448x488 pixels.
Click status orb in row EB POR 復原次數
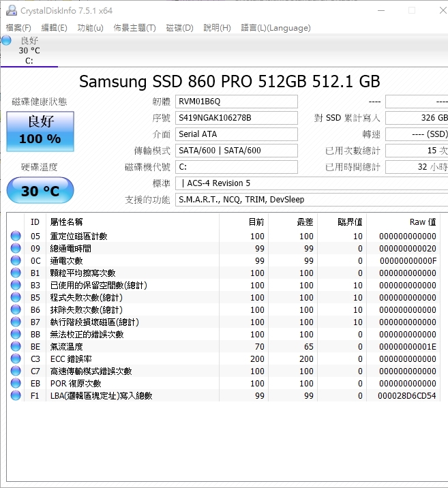pos(16,383)
